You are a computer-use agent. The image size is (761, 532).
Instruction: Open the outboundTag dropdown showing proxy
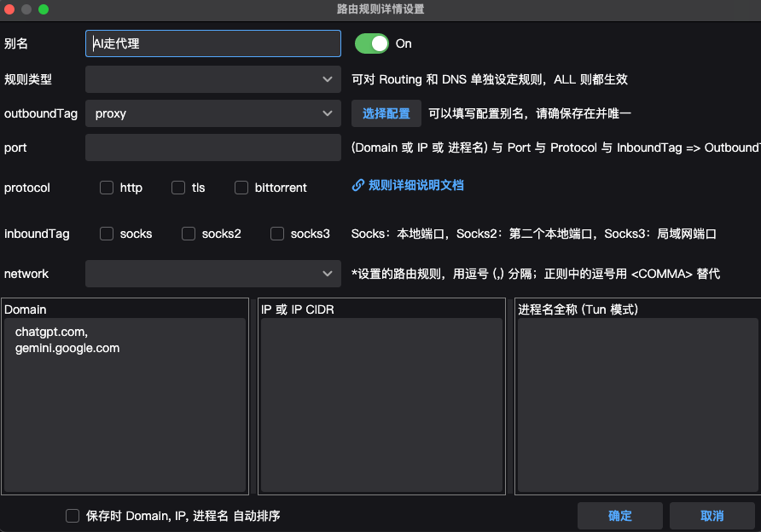(x=212, y=113)
